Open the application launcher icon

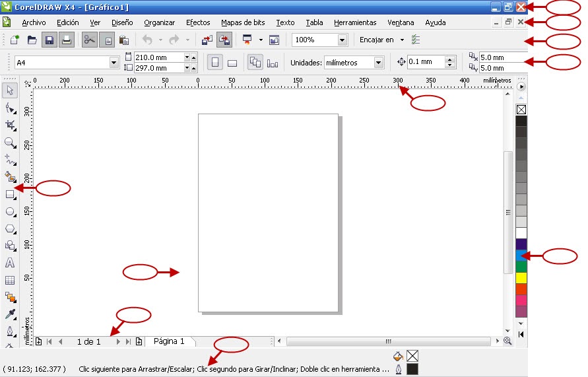pos(247,40)
